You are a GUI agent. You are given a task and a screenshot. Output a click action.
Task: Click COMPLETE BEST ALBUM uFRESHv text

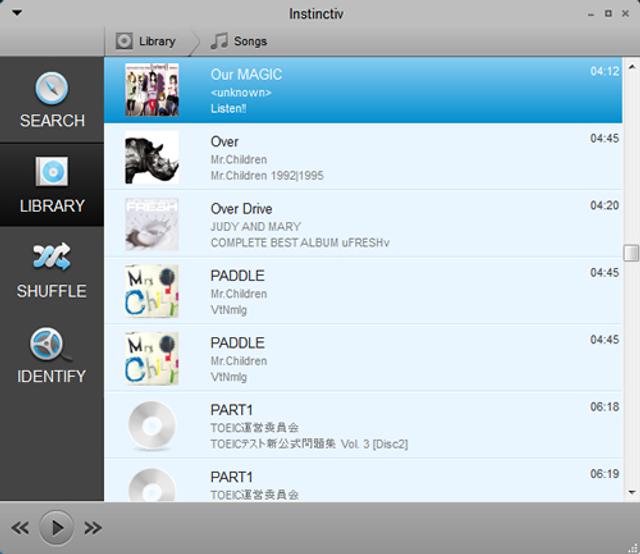click(300, 243)
